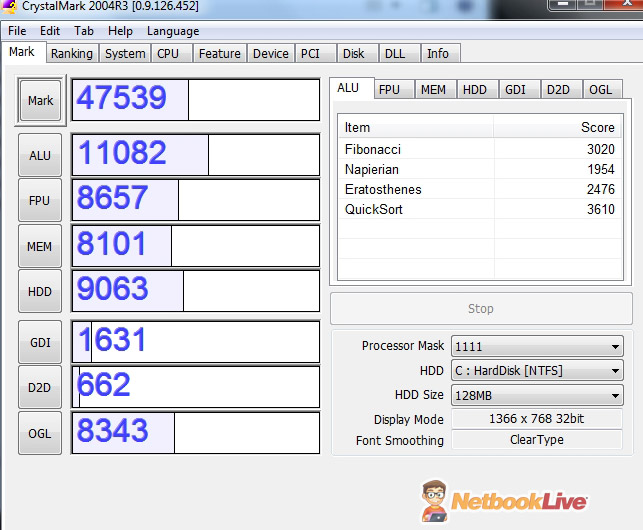The height and width of the screenshot is (530, 643).
Task: Click the total Mark score 47539
Action: [x=122, y=98]
